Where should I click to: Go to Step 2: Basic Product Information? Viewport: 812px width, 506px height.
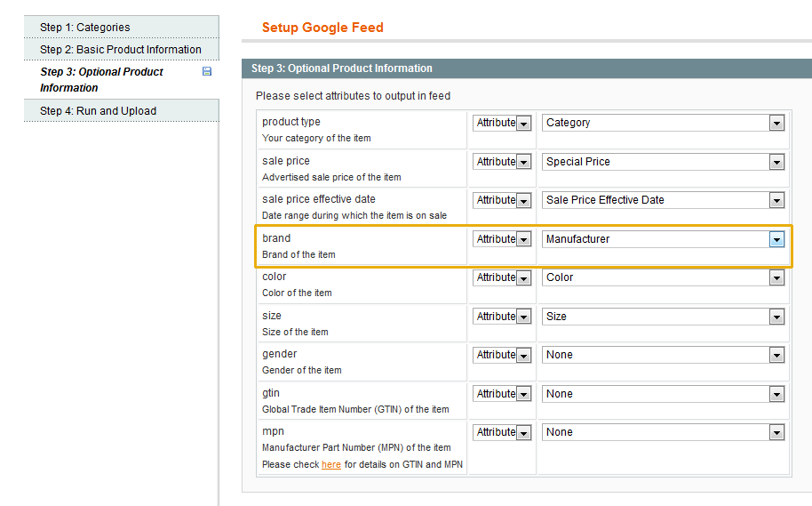pyautogui.click(x=120, y=50)
